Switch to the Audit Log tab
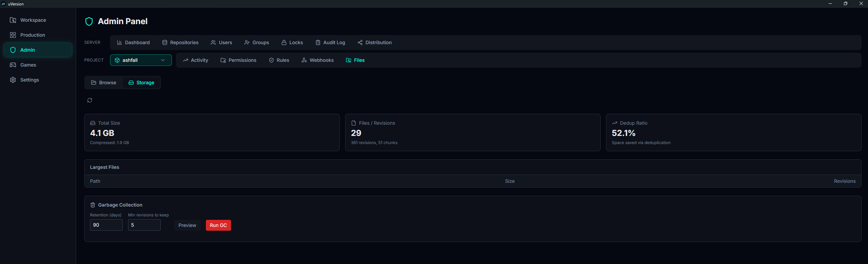The width and height of the screenshot is (868, 264). coord(330,42)
